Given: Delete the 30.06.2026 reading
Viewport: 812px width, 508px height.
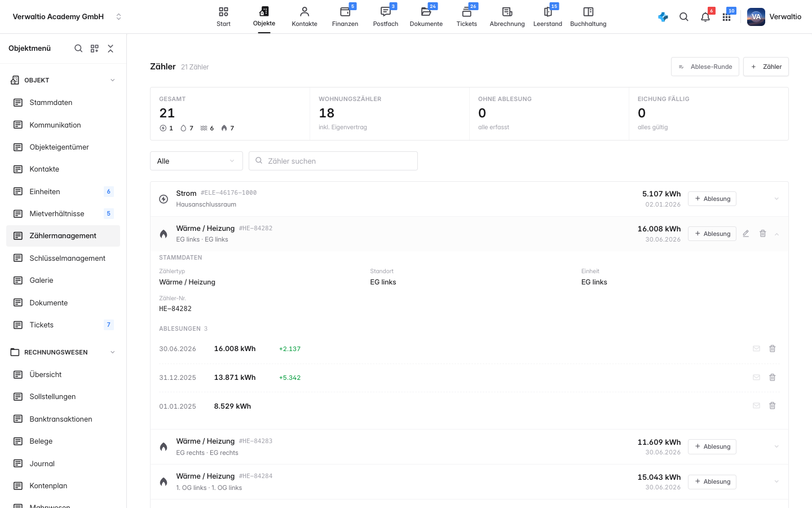Looking at the screenshot, I should point(773,349).
